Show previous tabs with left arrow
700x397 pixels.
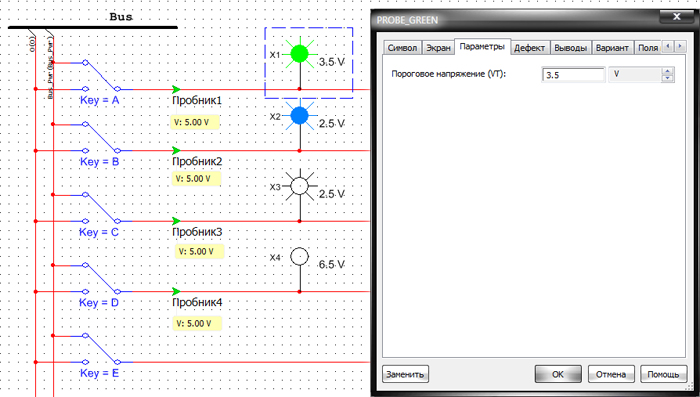(668, 46)
